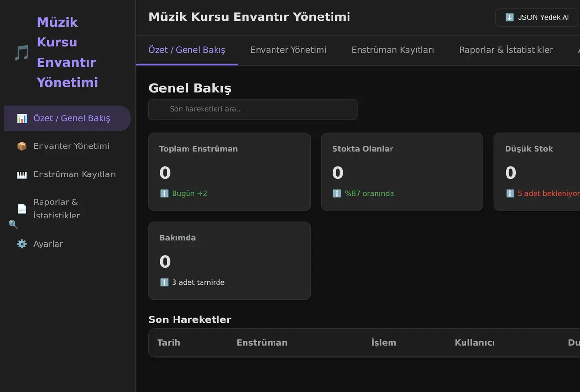Click the piano keys icon in sidebar

pos(22,174)
